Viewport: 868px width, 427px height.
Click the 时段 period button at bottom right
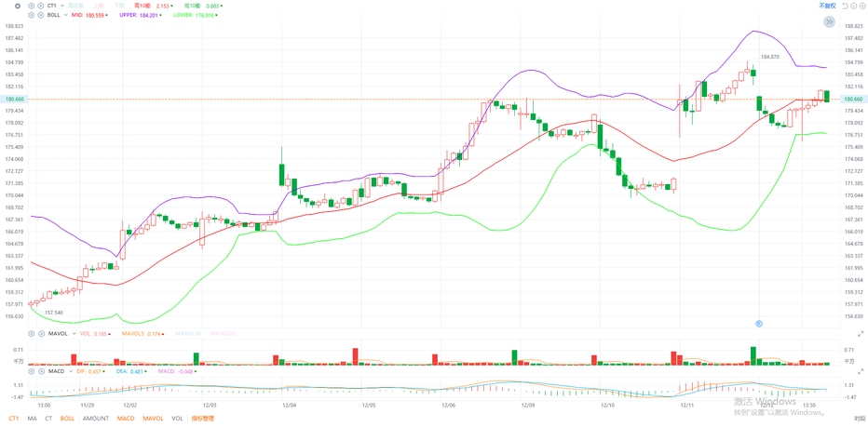click(859, 419)
